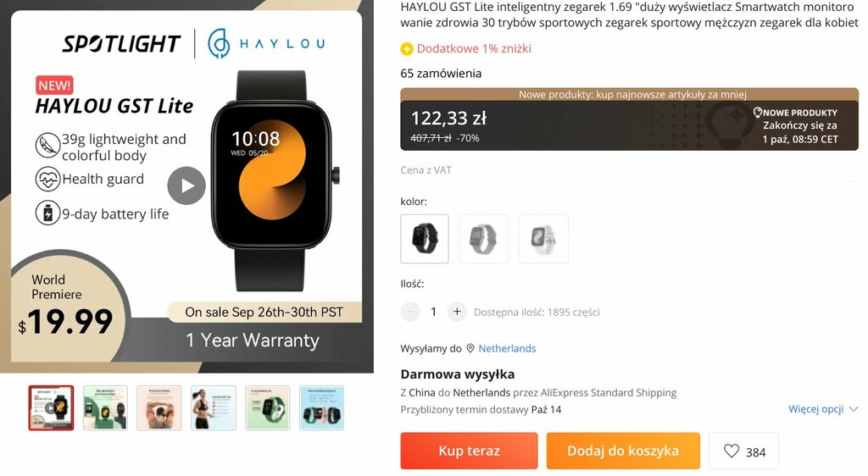Viewport: 868px width, 476px height.
Task: View the fourth thumbnail with woman athlete
Action: (x=213, y=408)
